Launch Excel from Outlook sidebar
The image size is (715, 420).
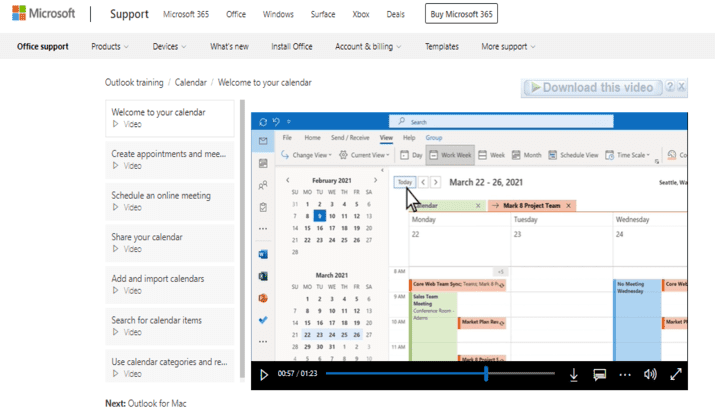[263, 276]
